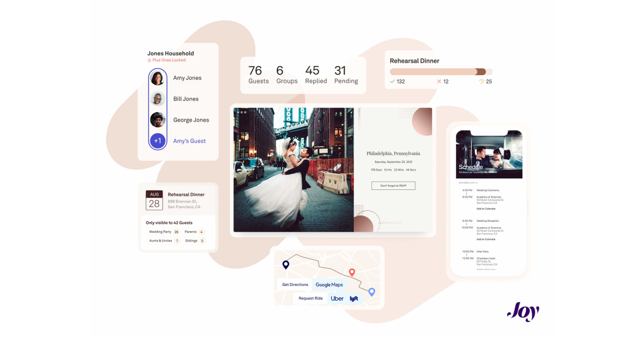The height and width of the screenshot is (337, 644).
Task: Click the Amy Jones name
Action: (187, 78)
